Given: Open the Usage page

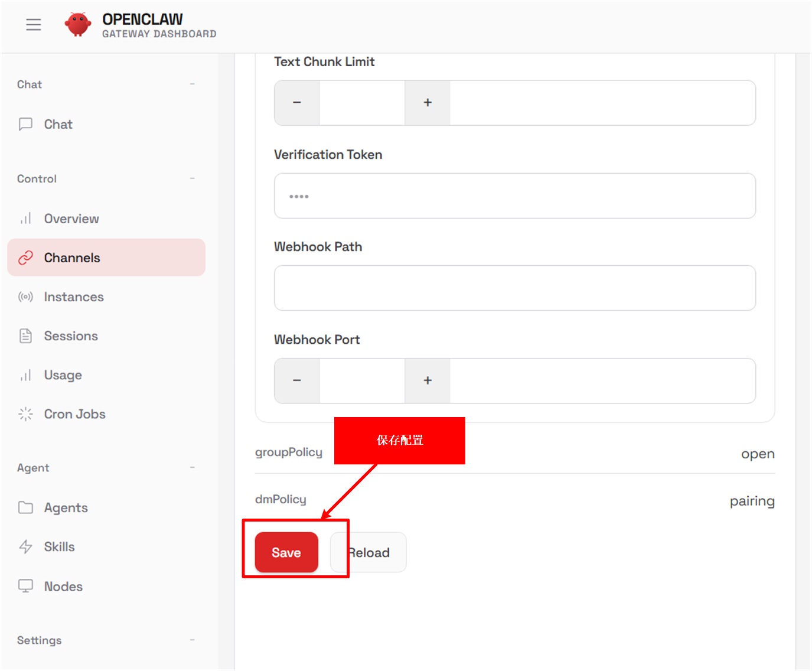Looking at the screenshot, I should click(63, 375).
